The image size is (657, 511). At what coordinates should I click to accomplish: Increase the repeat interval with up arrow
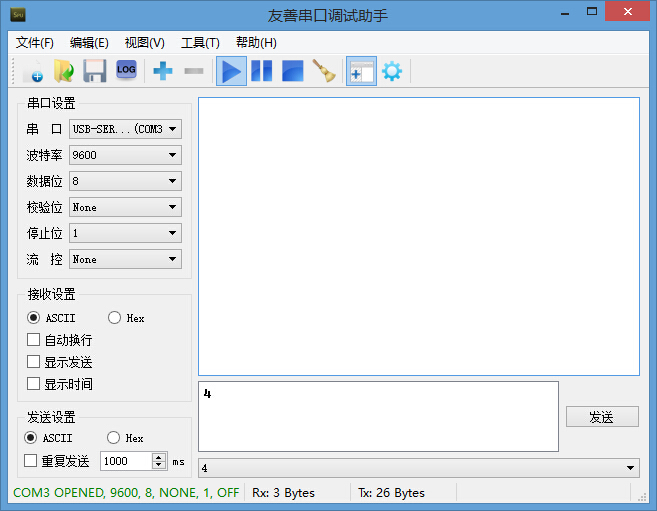pos(158,457)
